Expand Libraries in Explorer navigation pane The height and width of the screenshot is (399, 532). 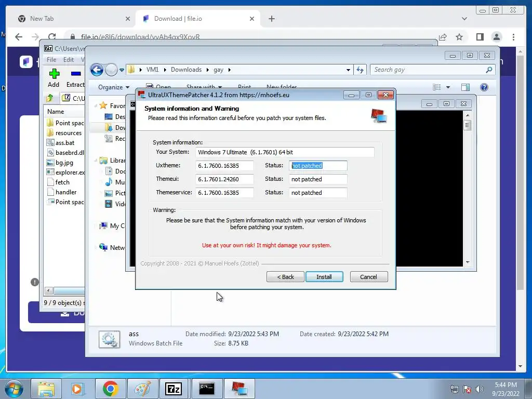(96, 161)
